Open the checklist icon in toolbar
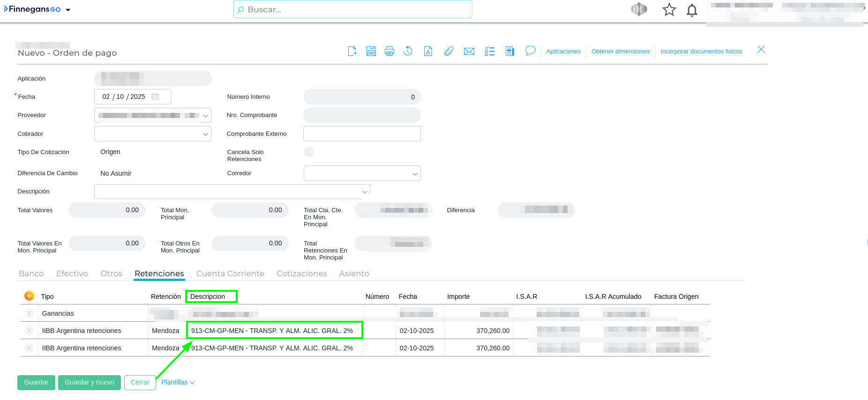 pyautogui.click(x=490, y=52)
